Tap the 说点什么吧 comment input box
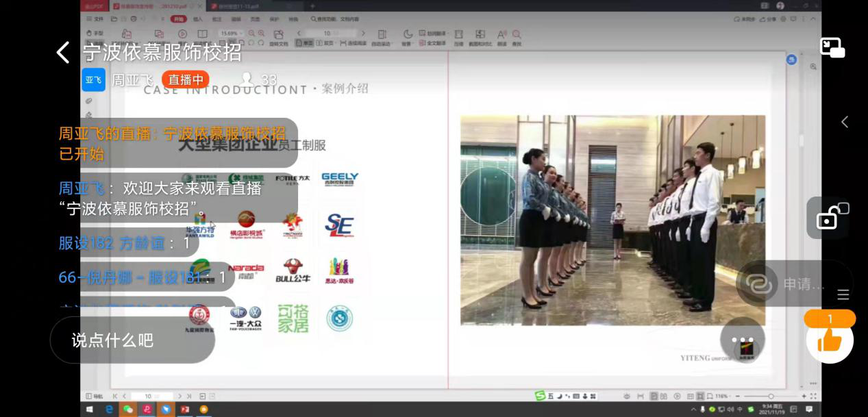This screenshot has height=417, width=868. coord(132,340)
